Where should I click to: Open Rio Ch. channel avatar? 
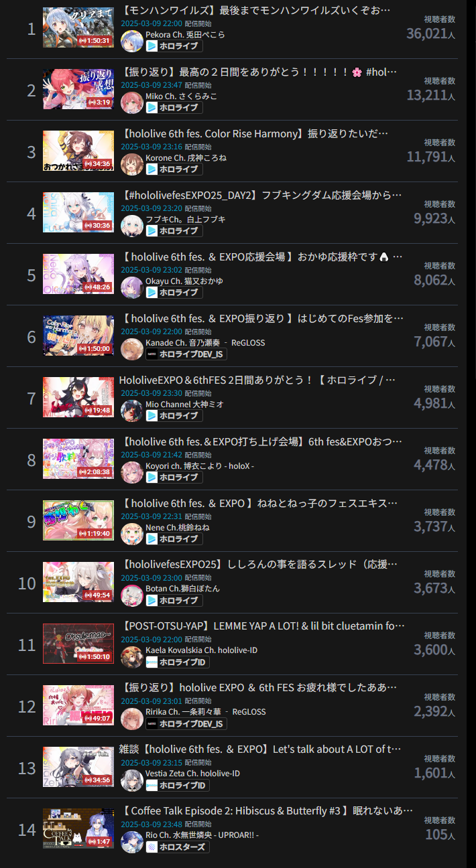[131, 841]
